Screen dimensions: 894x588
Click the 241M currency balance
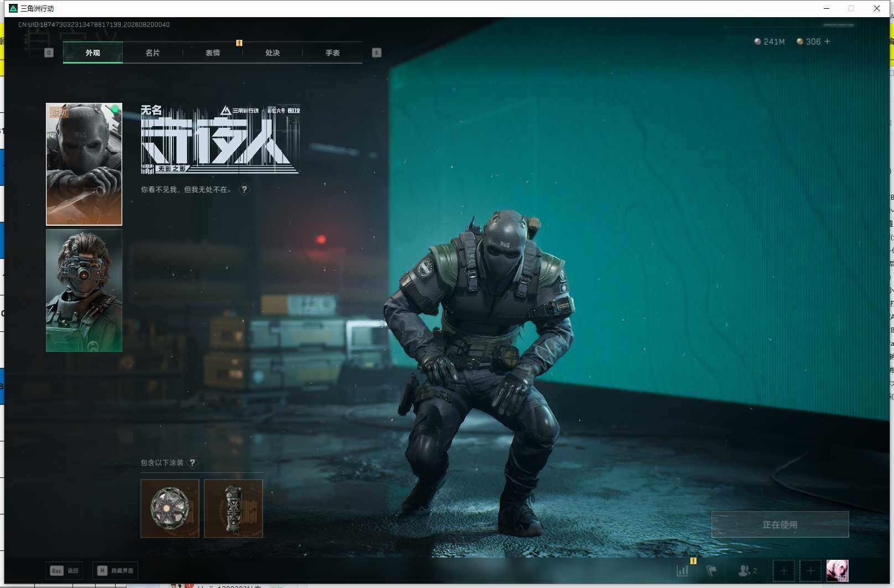tap(770, 41)
